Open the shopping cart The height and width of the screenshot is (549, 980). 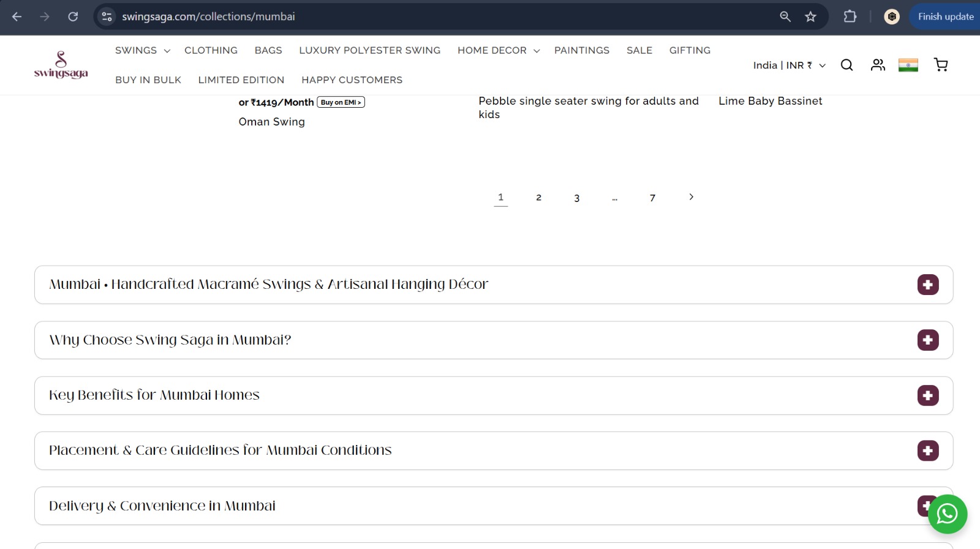pyautogui.click(x=941, y=65)
